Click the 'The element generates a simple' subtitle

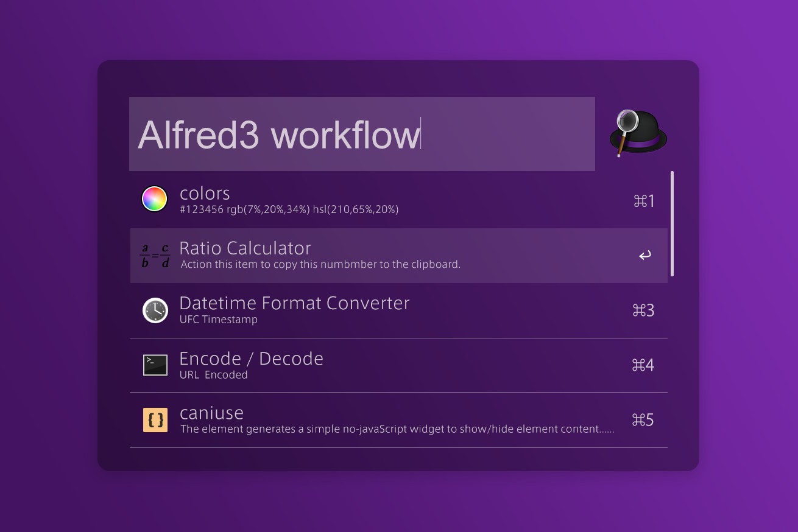coord(397,429)
